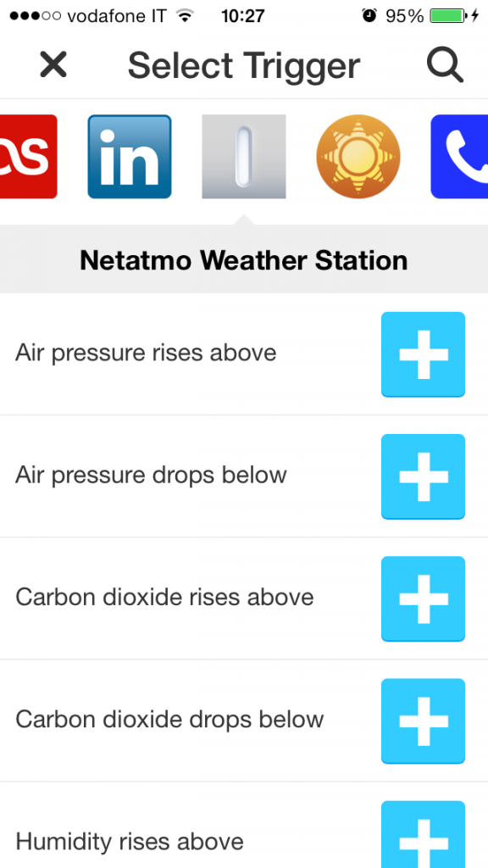Tap the Select Trigger title
This screenshot has height=868, width=488.
243,65
